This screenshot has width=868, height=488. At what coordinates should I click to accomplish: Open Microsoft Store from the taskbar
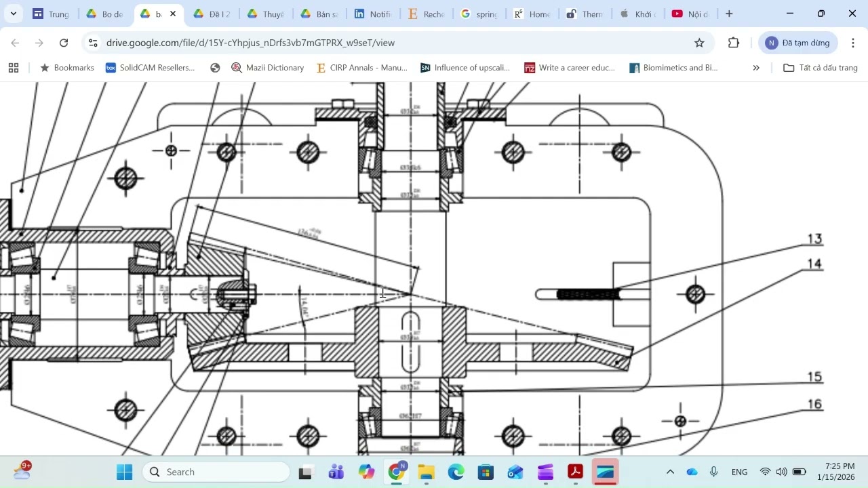point(486,472)
